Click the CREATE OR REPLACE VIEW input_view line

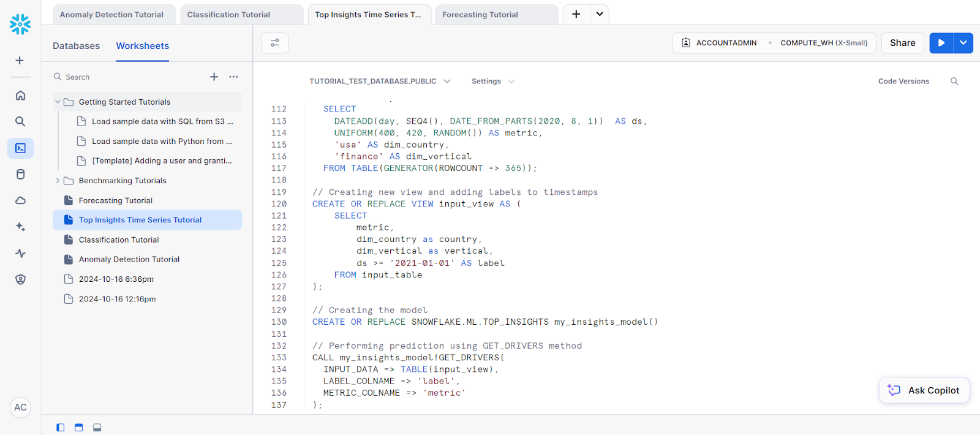[x=417, y=204]
